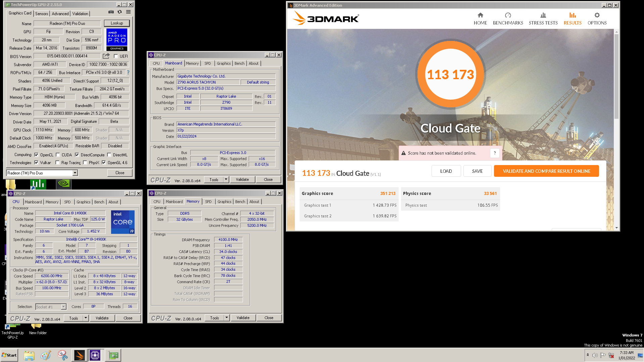Click the warning triangle in the validation notice
This screenshot has width=644, height=362.
coord(403,153)
